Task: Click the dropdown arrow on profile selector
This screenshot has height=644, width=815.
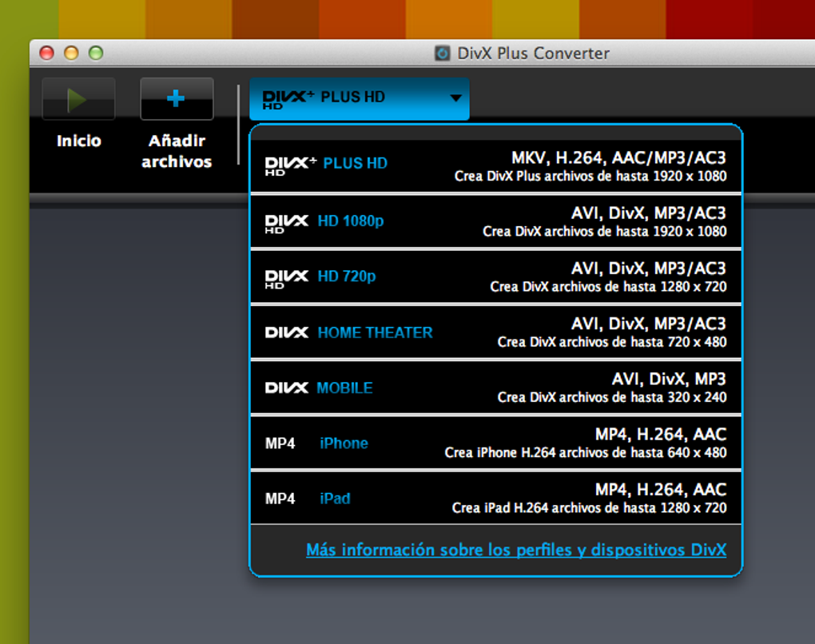Action: tap(455, 97)
